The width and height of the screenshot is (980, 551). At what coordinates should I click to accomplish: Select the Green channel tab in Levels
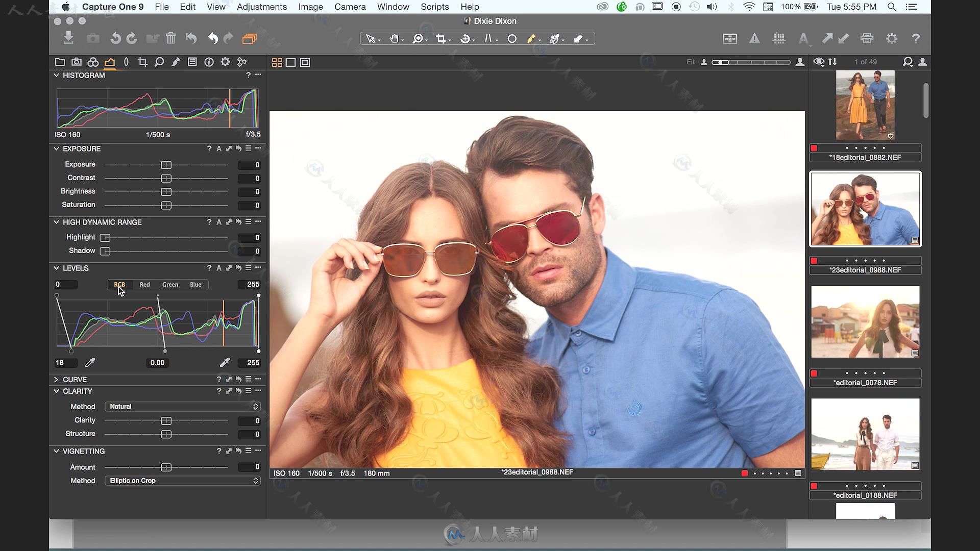click(170, 284)
